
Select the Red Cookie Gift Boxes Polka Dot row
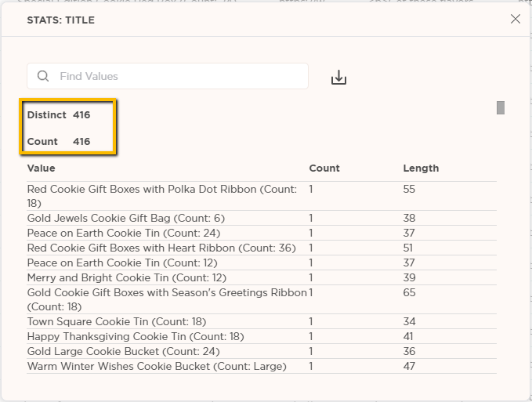pyautogui.click(x=262, y=196)
